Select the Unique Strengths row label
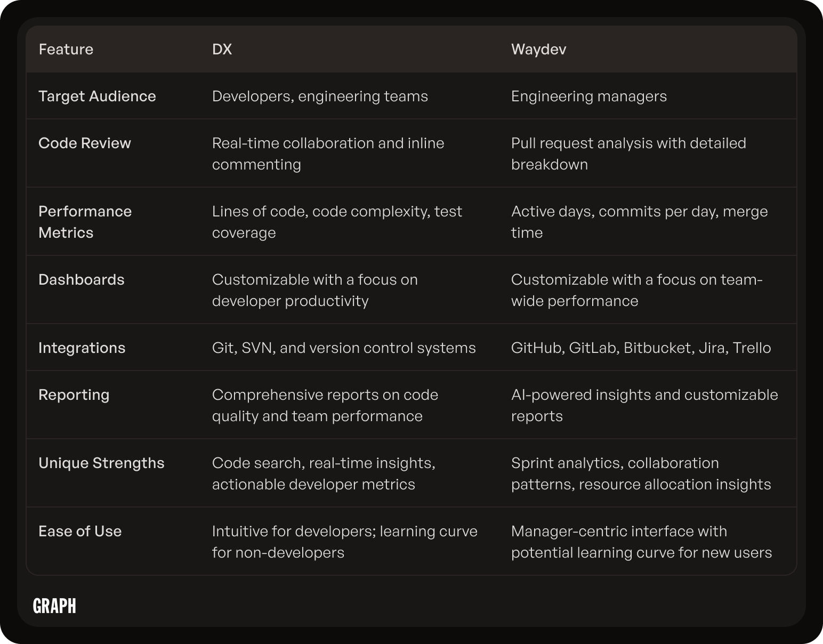The width and height of the screenshot is (823, 644). coord(101,463)
